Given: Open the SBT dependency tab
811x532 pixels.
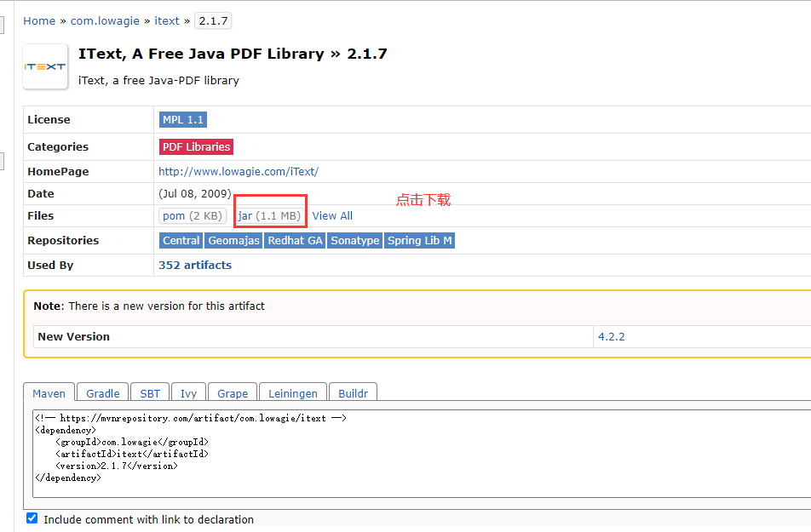Looking at the screenshot, I should (149, 393).
